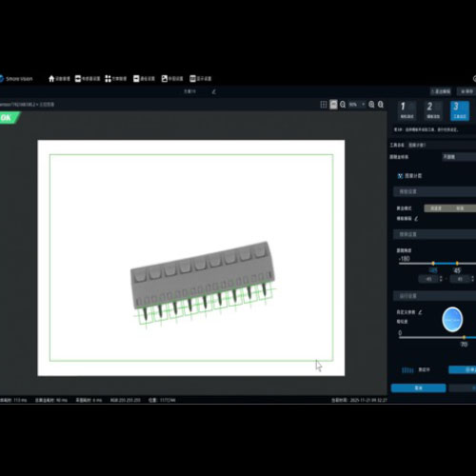Screen dimensions: 476x476
Task: Click the picture icon menu item
Action: pyautogui.click(x=165, y=78)
